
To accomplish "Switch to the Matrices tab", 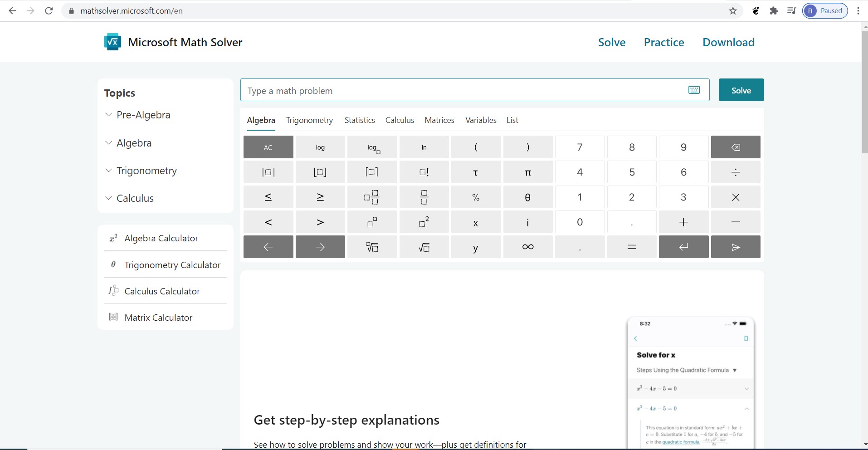I will coord(439,120).
